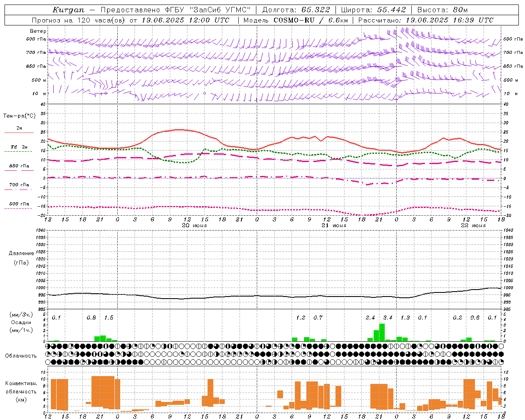The image size is (525, 420).
Task: Click the 'Конвективн.' convective cloud label
Action: coord(21,383)
